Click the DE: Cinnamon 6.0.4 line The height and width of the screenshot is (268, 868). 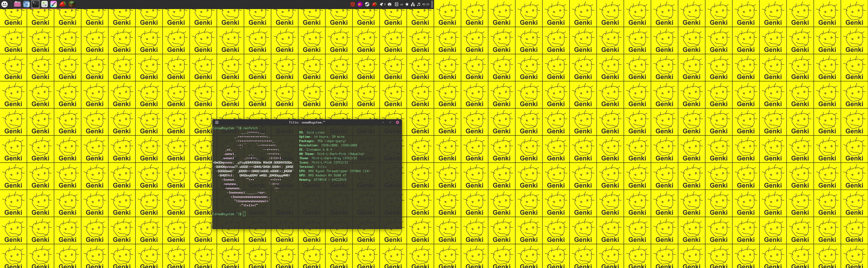coord(315,150)
